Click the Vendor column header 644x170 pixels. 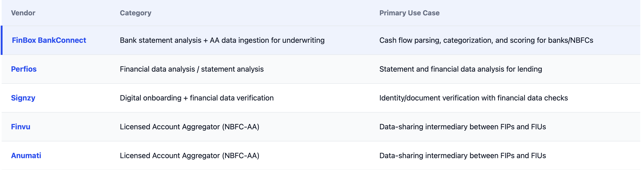23,13
